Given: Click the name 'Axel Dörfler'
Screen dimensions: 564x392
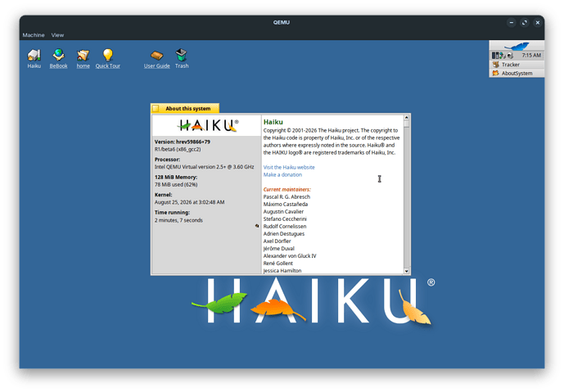Looking at the screenshot, I should (277, 241).
